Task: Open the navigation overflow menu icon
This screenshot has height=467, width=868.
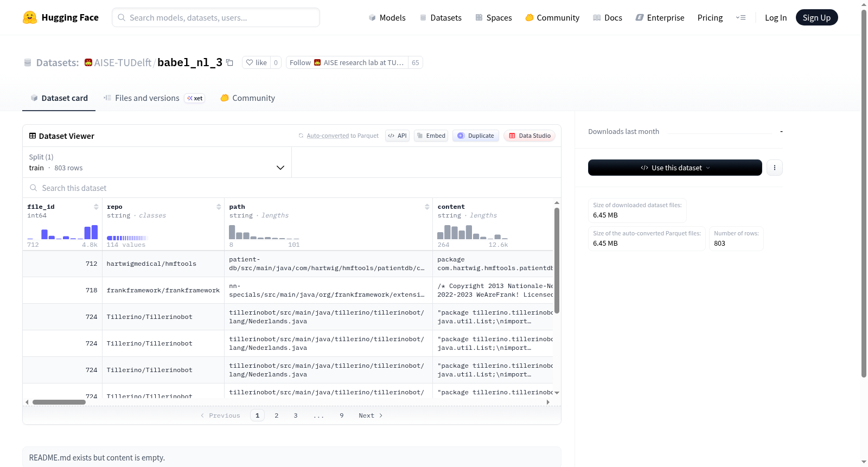Action: [x=741, y=17]
